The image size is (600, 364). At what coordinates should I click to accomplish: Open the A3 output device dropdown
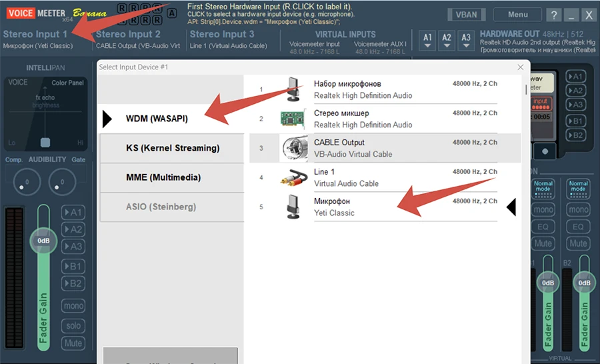click(466, 41)
